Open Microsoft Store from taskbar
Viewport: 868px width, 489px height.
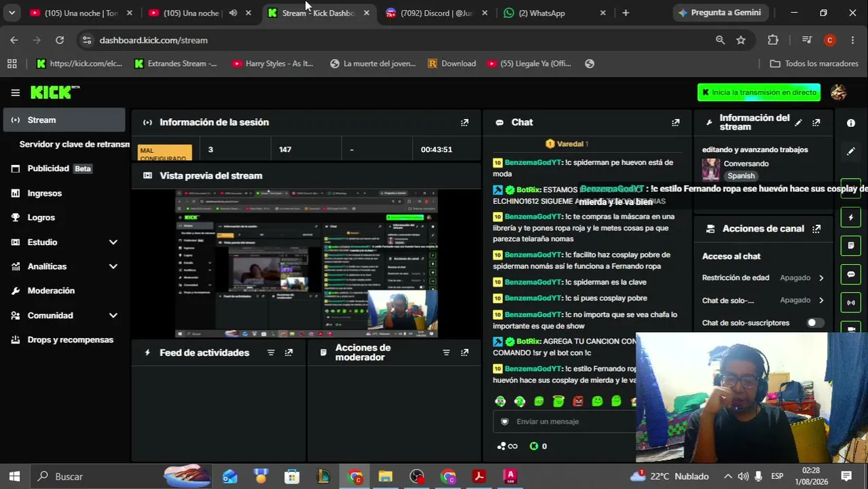click(x=292, y=477)
